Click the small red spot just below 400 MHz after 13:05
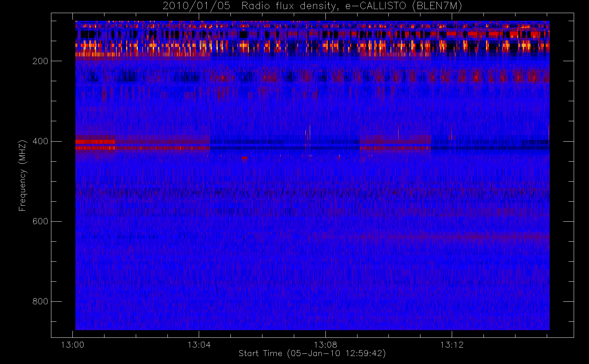This screenshot has height=364, width=589. click(244, 158)
